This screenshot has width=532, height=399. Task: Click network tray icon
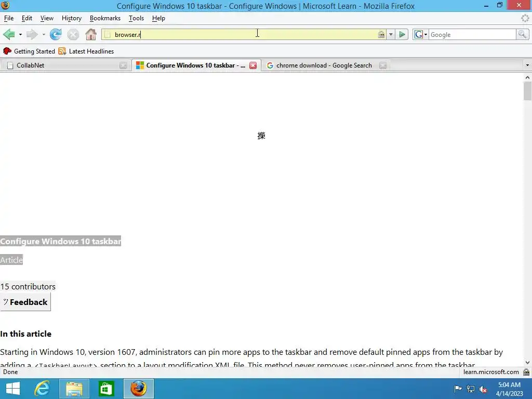pyautogui.click(x=471, y=389)
